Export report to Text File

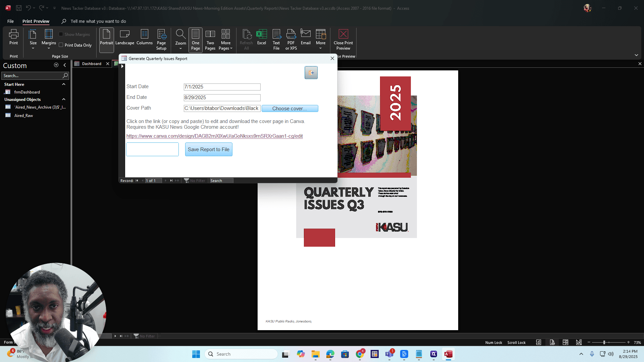coord(276,40)
